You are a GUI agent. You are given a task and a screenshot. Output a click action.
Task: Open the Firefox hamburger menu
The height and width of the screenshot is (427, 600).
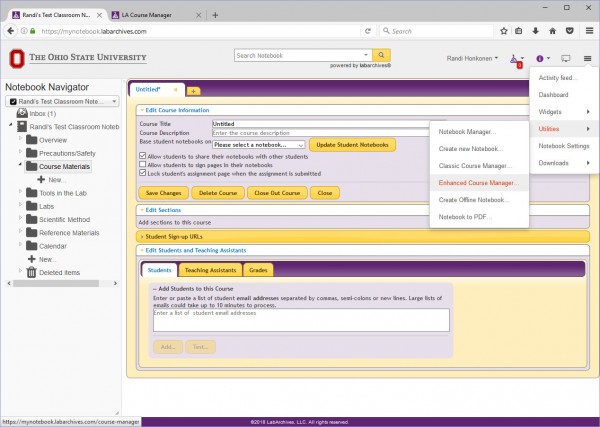589,31
